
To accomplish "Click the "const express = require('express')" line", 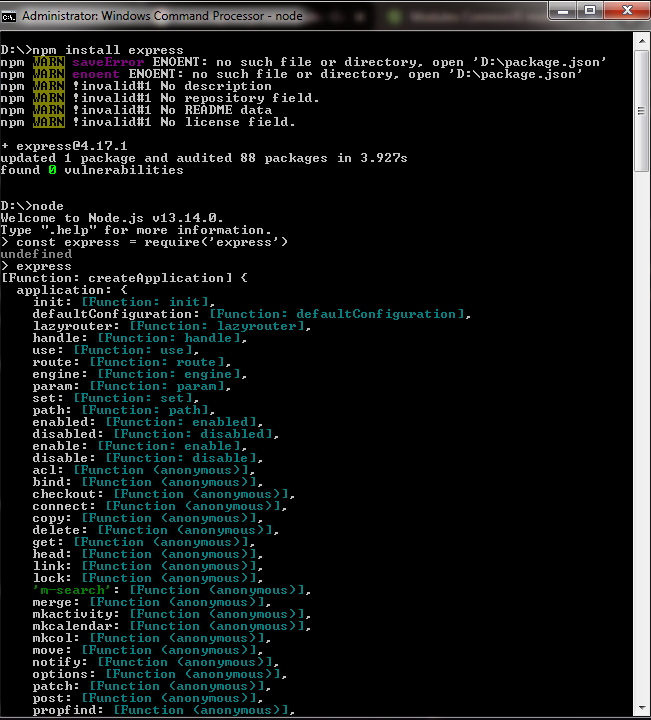I will [x=144, y=242].
